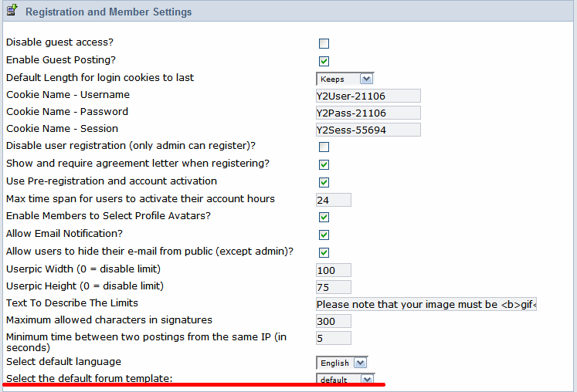Click the Registration and Member Settings header icon
The image size is (577, 392).
pos(12,12)
